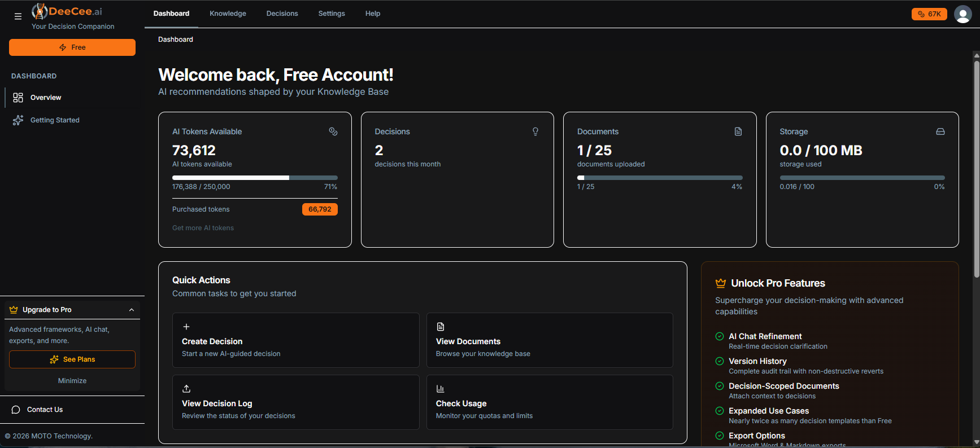The image size is (980, 448).
Task: Click the Getting Started sparkle icon
Action: (x=18, y=120)
